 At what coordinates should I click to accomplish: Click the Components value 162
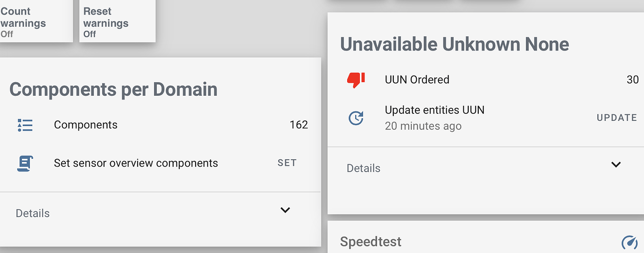pos(299,125)
